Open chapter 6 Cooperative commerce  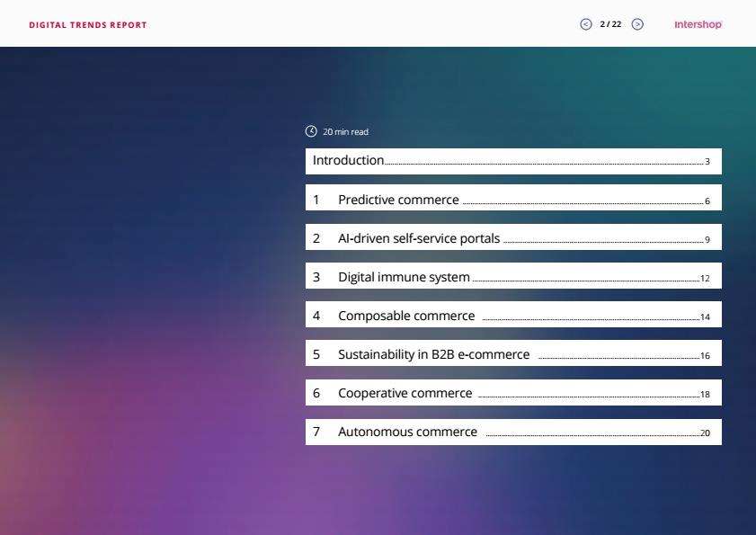tap(513, 392)
